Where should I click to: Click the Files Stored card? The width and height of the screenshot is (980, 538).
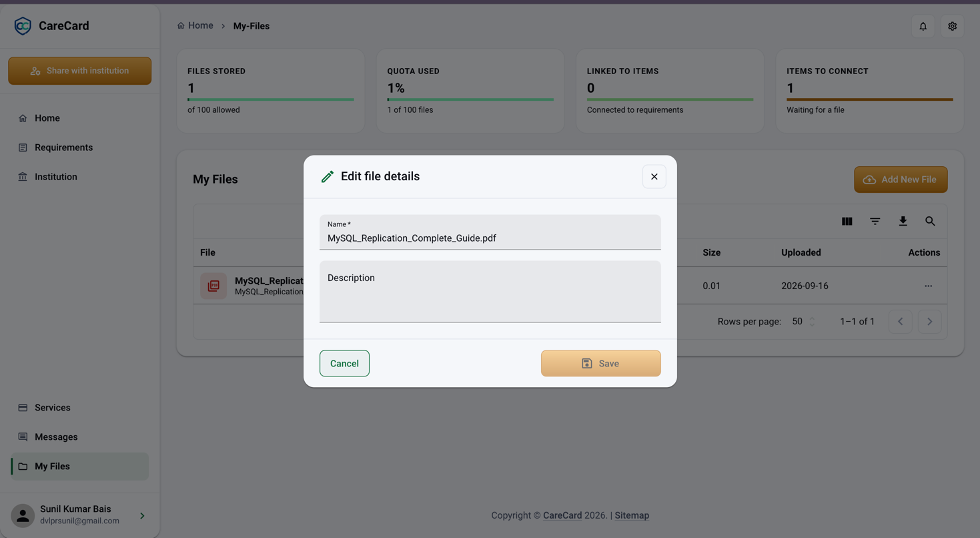coord(271,91)
